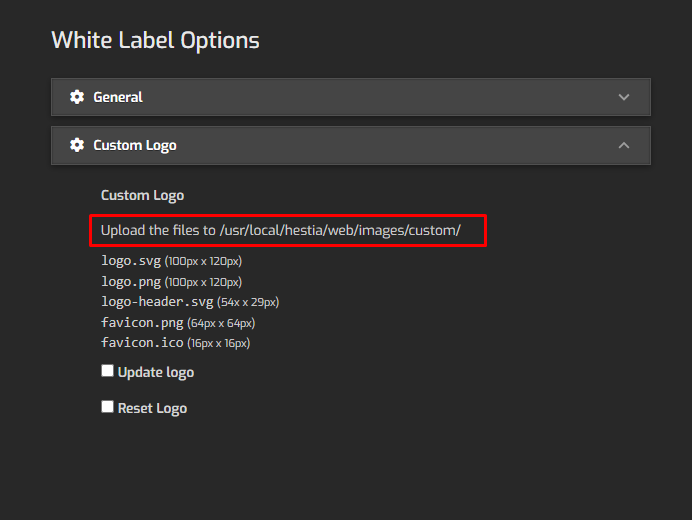The image size is (692, 520).
Task: Tick the Reset Logo checkbox
Action: pos(107,407)
